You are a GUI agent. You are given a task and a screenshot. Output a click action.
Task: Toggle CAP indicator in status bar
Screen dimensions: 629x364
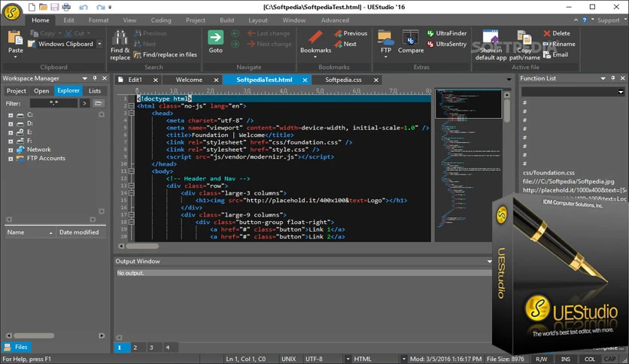tap(610, 359)
